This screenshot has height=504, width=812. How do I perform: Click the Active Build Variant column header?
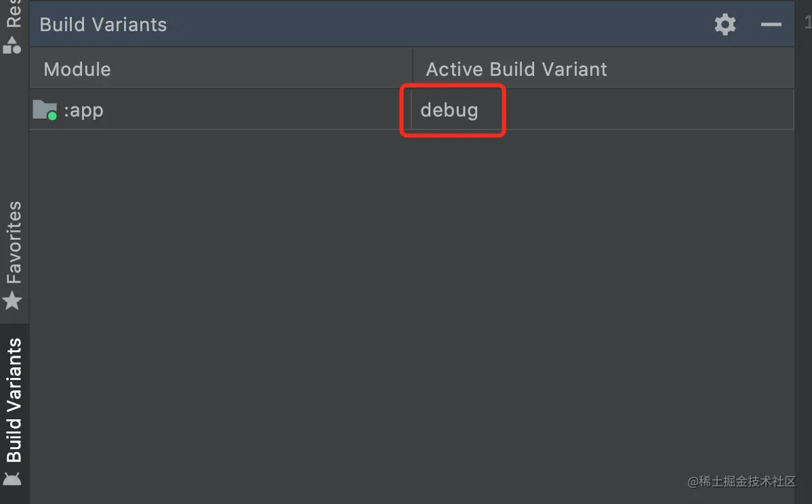(x=516, y=69)
